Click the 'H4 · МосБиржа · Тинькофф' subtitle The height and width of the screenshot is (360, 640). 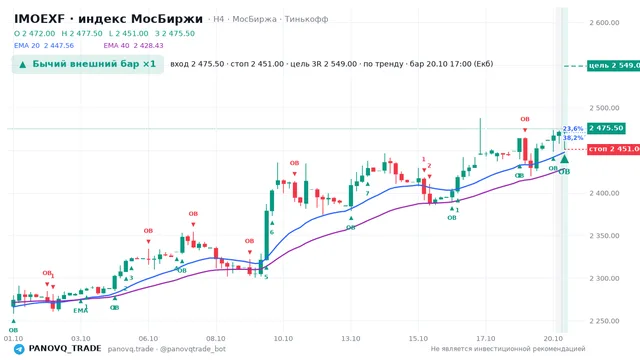[271, 19]
